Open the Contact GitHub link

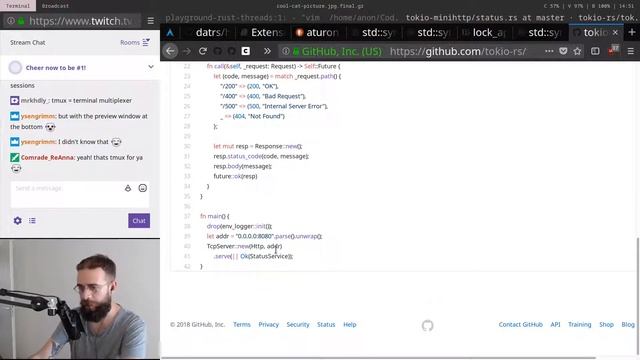tap(520, 324)
